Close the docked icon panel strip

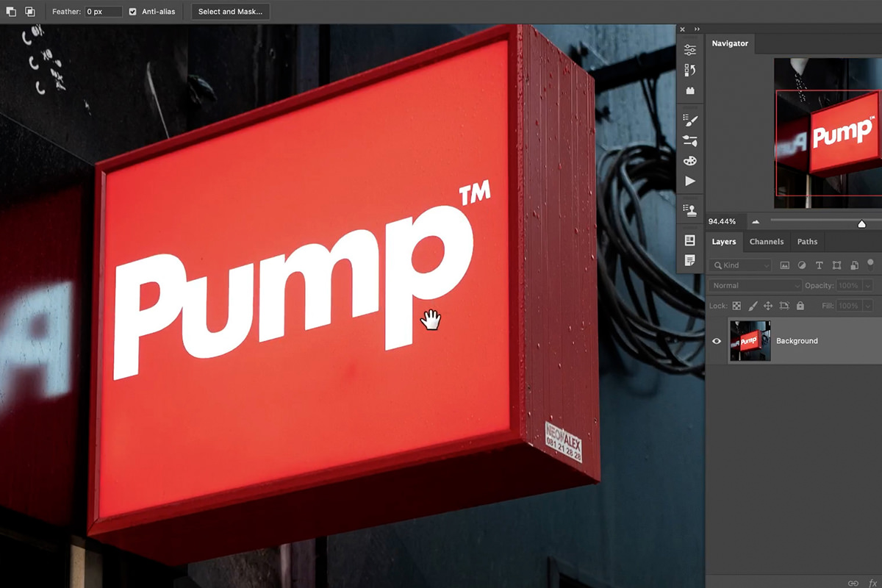pyautogui.click(x=682, y=29)
